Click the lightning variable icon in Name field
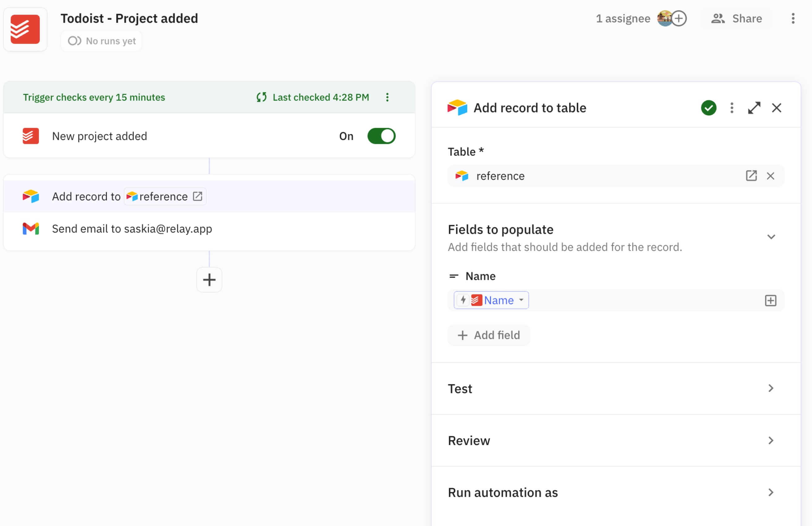This screenshot has width=812, height=526. (x=463, y=300)
